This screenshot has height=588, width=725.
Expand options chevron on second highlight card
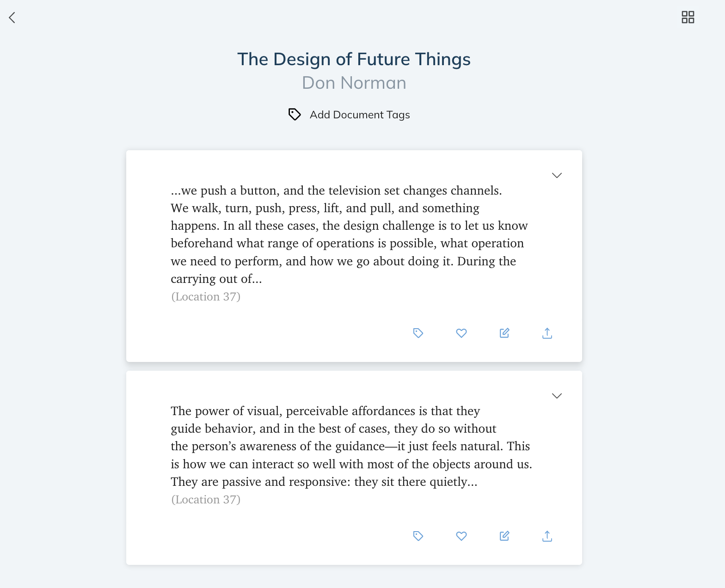557,396
